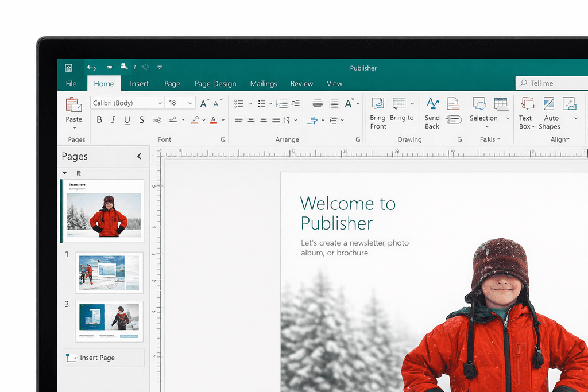The width and height of the screenshot is (588, 392).
Task: Open the File menu
Action: point(71,84)
